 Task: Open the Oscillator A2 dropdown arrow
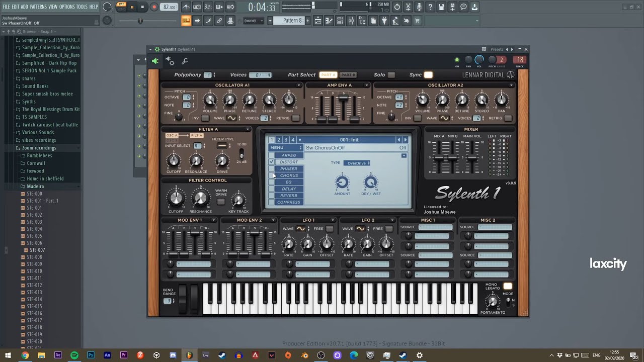click(512, 85)
